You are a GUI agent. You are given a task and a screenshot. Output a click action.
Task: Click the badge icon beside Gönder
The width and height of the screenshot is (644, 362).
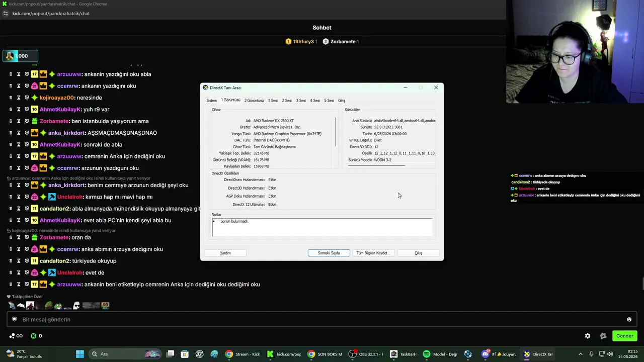coord(603,336)
